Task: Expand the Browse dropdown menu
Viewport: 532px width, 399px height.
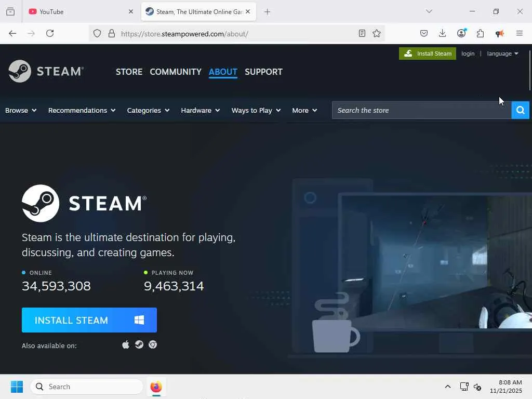Action: click(x=21, y=110)
